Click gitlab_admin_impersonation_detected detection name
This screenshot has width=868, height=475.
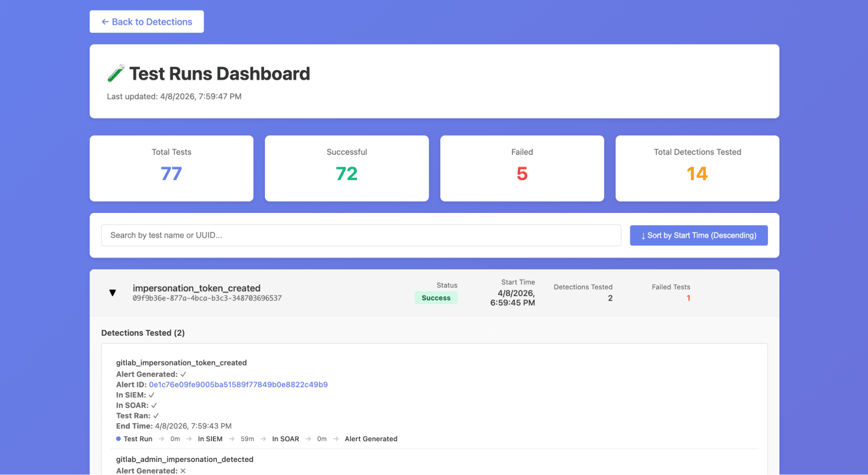point(185,459)
